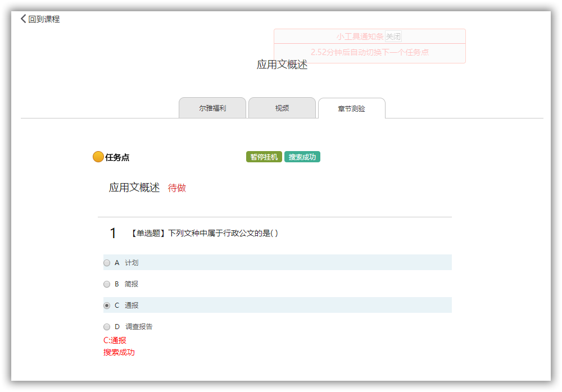562x392 pixels.
Task: Click the 任务点 label
Action: tap(117, 158)
